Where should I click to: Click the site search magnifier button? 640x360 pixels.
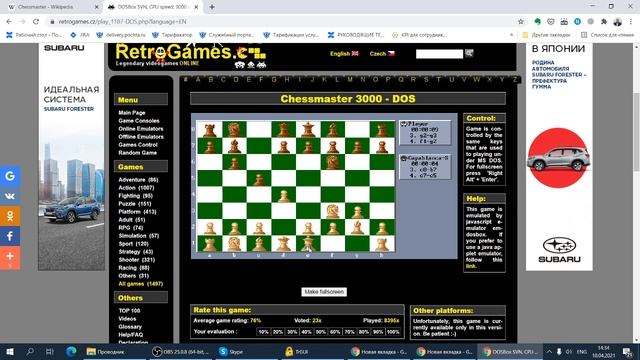pyautogui.click(x=469, y=53)
